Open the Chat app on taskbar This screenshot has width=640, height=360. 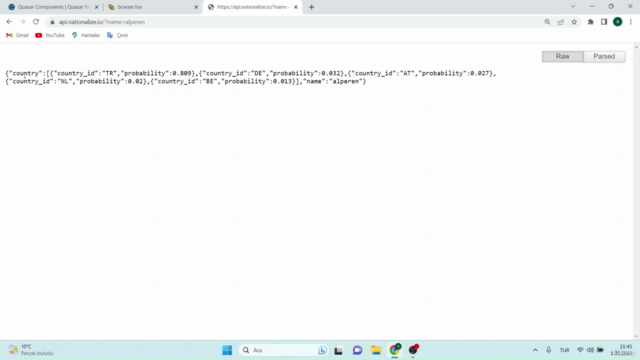[358, 350]
